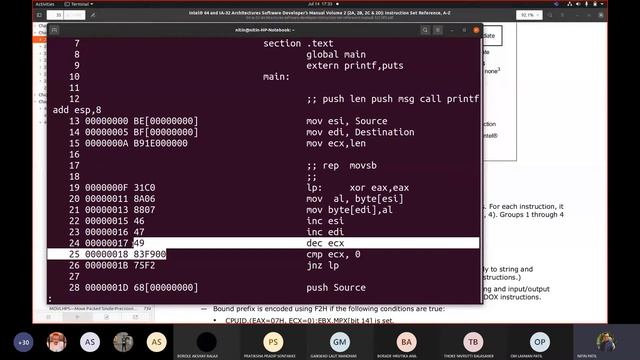Screen dimensions: 640x360
Task: Select the OP participant avatar
Action: coord(540,342)
